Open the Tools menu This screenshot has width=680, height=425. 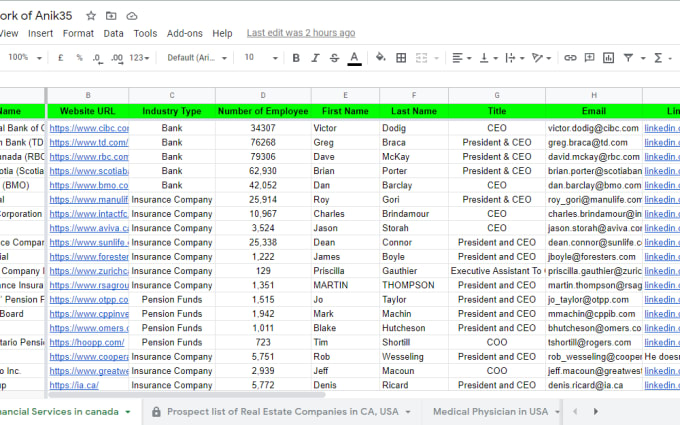145,33
